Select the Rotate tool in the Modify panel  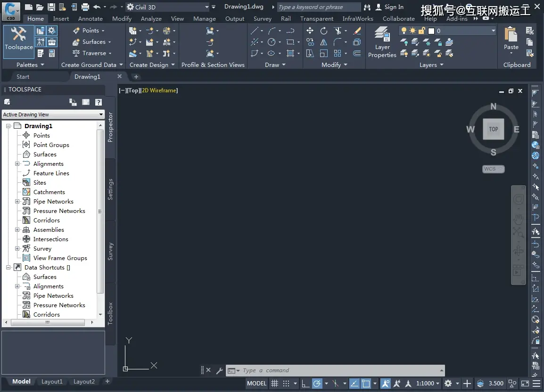pyautogui.click(x=324, y=31)
